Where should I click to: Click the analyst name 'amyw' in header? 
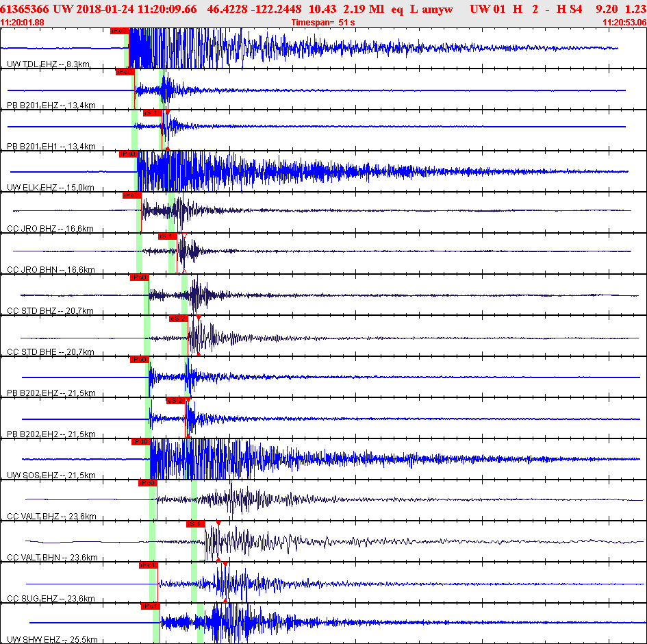(x=437, y=10)
